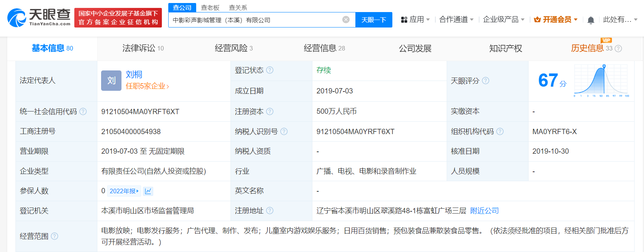Click help icon next to 天眼评分
644x252 pixels.
click(x=486, y=81)
